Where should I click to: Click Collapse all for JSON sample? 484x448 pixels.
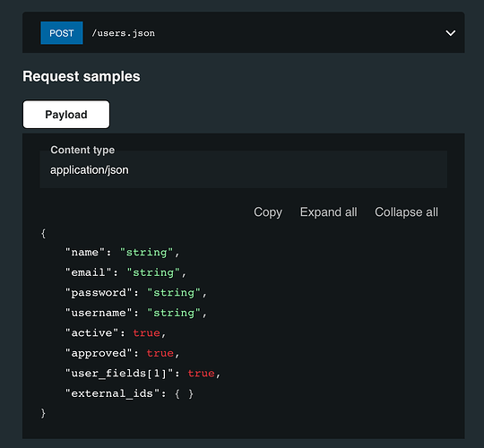406,212
